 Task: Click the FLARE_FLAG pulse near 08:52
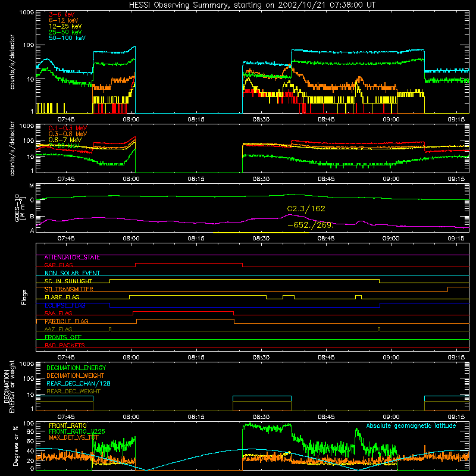tap(358, 296)
